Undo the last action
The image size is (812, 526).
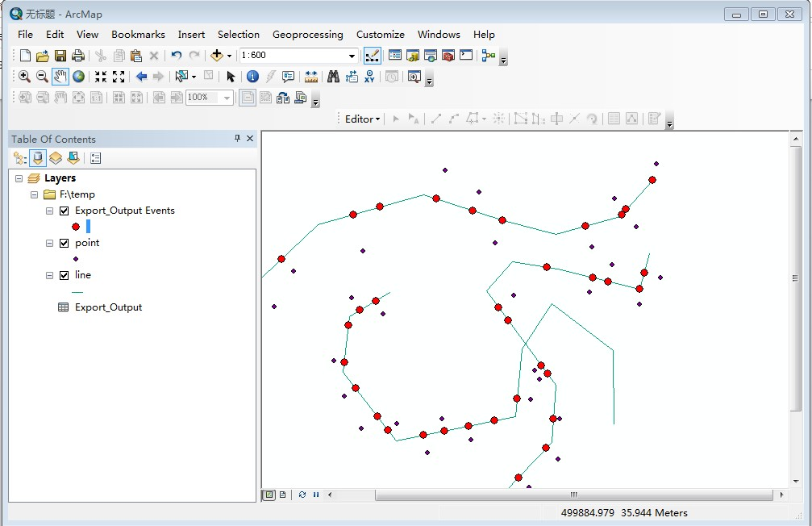176,56
